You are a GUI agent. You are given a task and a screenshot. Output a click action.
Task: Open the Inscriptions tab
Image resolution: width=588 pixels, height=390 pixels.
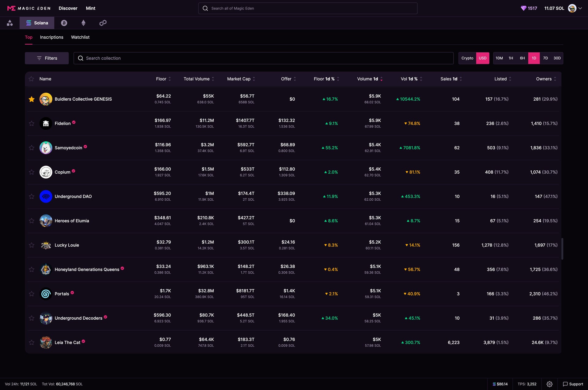tap(51, 37)
